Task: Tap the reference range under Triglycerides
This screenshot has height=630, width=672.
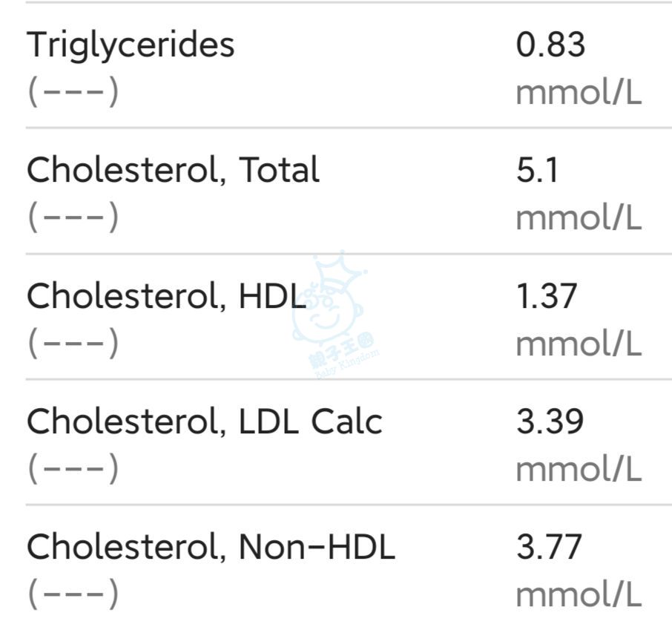Action: pyautogui.click(x=73, y=92)
